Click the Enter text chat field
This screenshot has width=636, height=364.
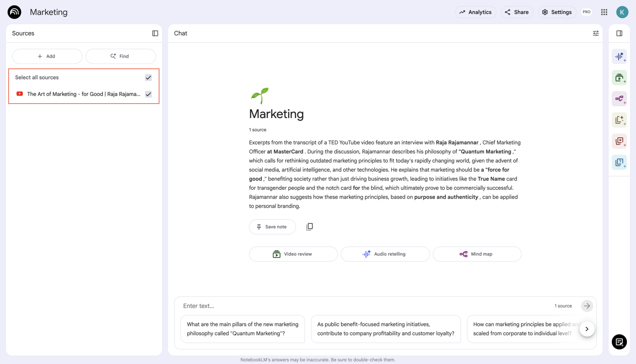(363, 306)
